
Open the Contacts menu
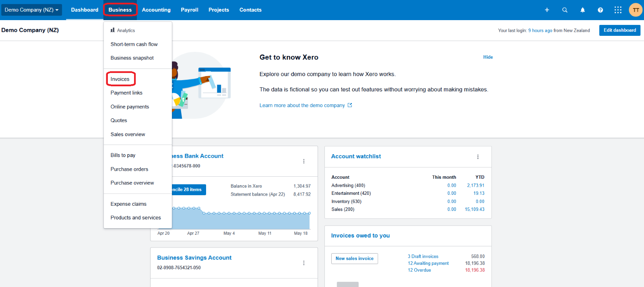coord(250,10)
